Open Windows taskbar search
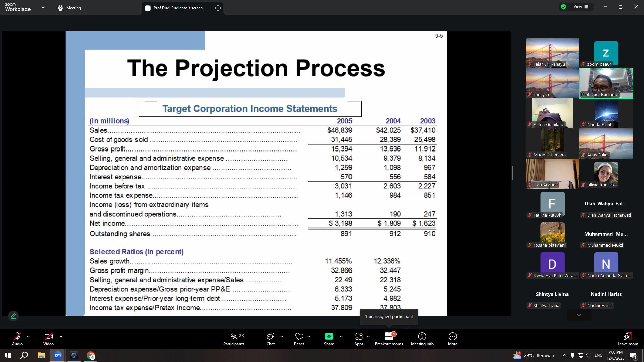 tap(24, 355)
